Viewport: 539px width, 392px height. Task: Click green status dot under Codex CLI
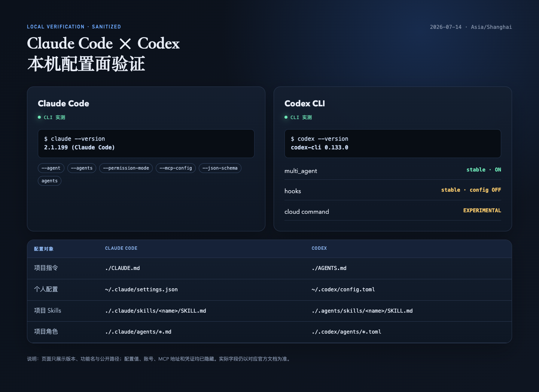coord(286,117)
